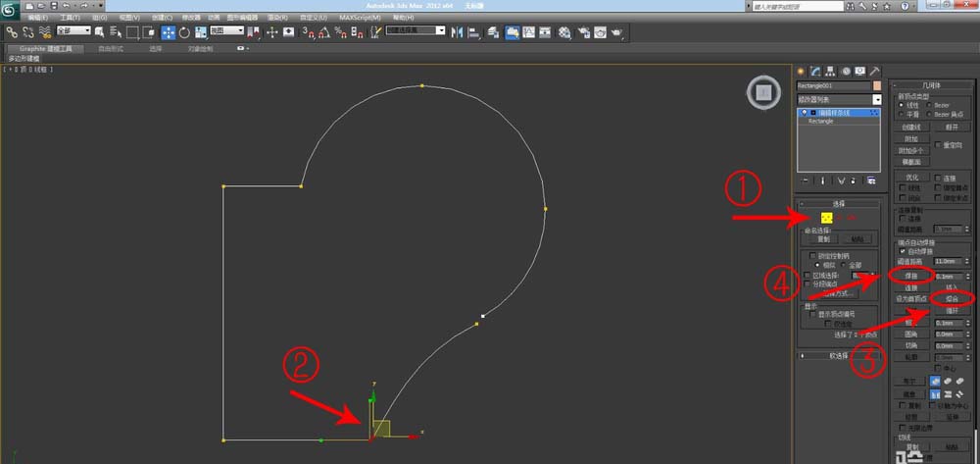The height and width of the screenshot is (464, 980).
Task: Expand the 软选择 rollout
Action: pyautogui.click(x=840, y=355)
